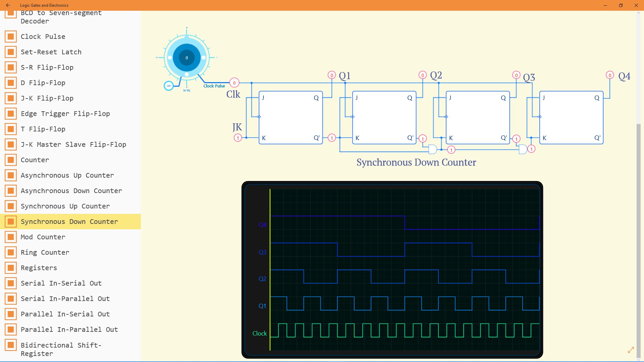Select the J-K Flip-Flop icon
Viewport: 644px width, 362px height.
tap(11, 98)
